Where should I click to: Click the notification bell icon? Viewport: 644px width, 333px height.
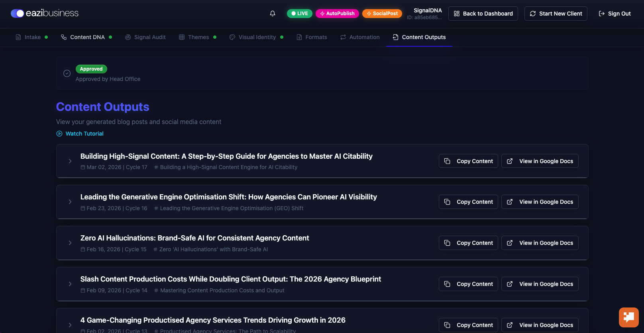pyautogui.click(x=273, y=14)
